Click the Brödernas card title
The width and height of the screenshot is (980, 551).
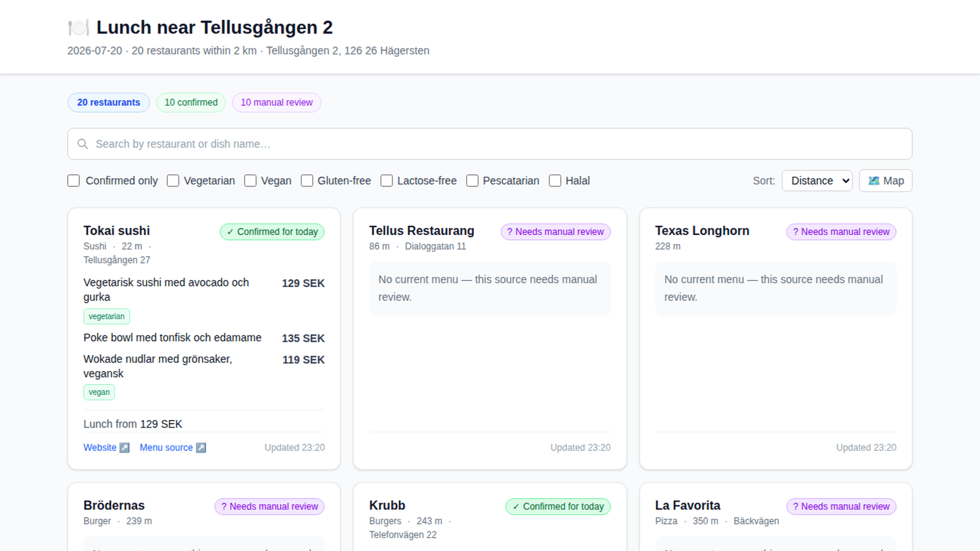point(114,506)
